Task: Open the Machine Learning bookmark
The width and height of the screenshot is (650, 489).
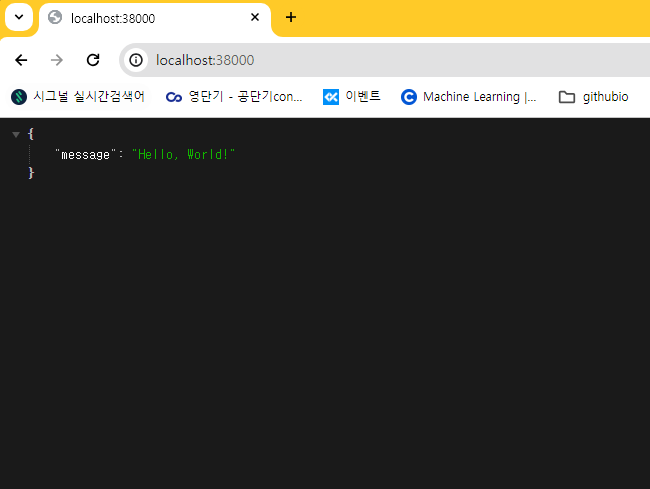Action: [x=468, y=97]
